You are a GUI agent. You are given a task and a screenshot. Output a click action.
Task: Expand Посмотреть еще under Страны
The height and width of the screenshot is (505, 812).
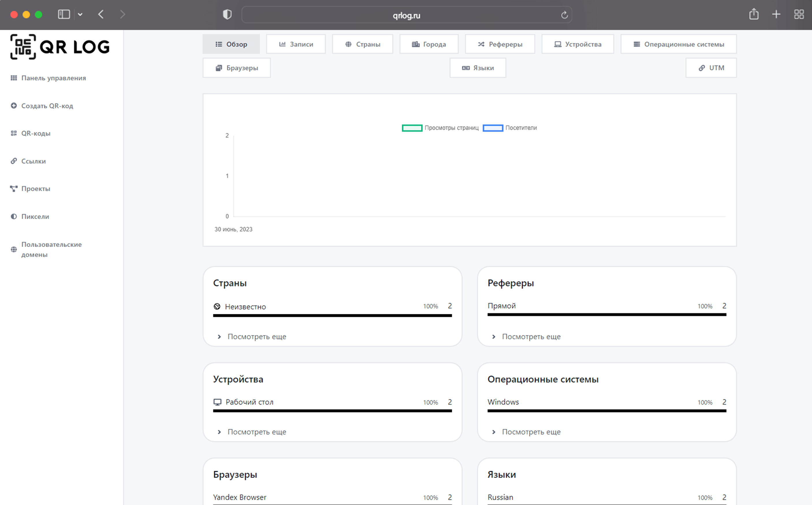point(256,337)
